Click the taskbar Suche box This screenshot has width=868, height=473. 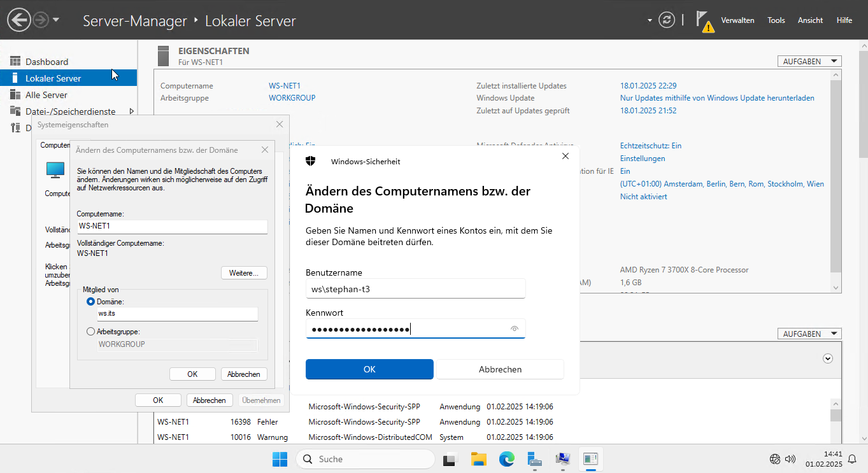pos(366,459)
